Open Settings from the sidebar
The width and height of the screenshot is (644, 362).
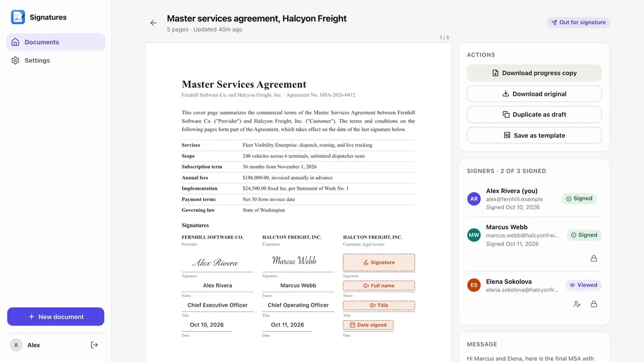56,61
